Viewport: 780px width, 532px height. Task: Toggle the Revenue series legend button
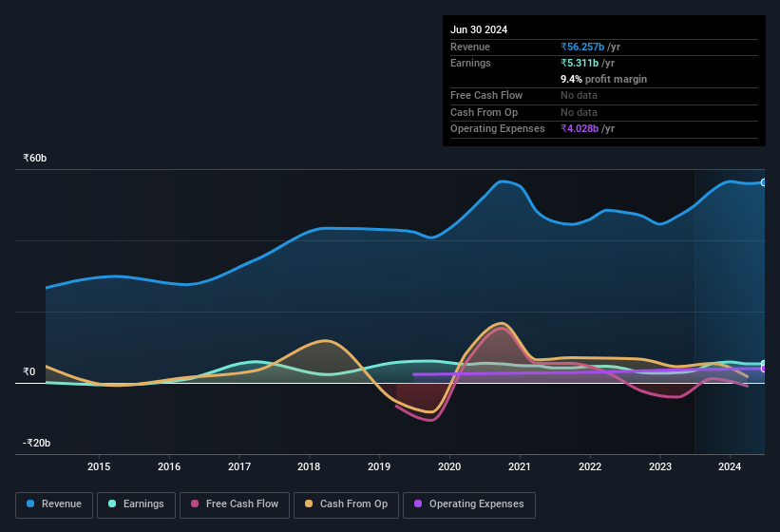54,504
